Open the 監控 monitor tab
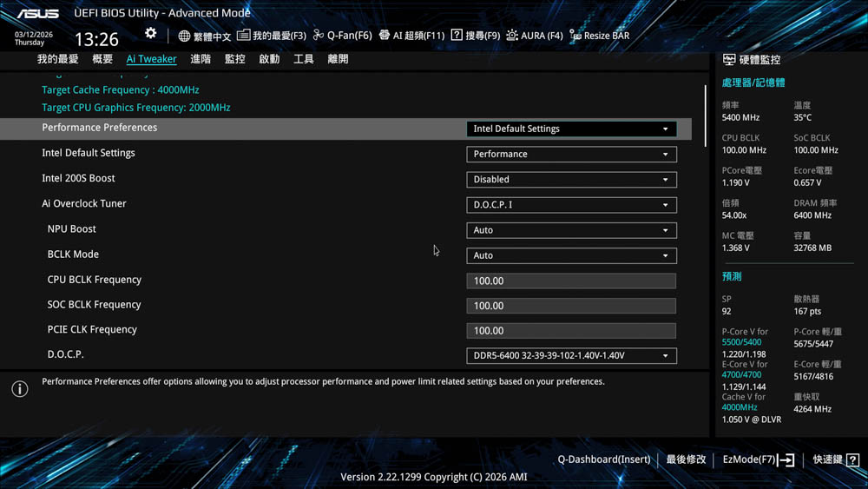The height and width of the screenshot is (489, 868). pyautogui.click(x=234, y=59)
